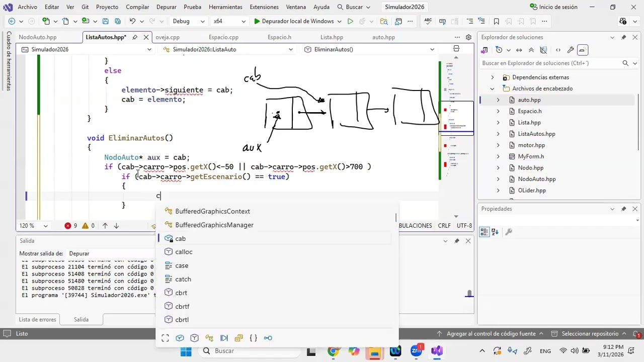Click the Save All toolbar icon

(x=118, y=21)
